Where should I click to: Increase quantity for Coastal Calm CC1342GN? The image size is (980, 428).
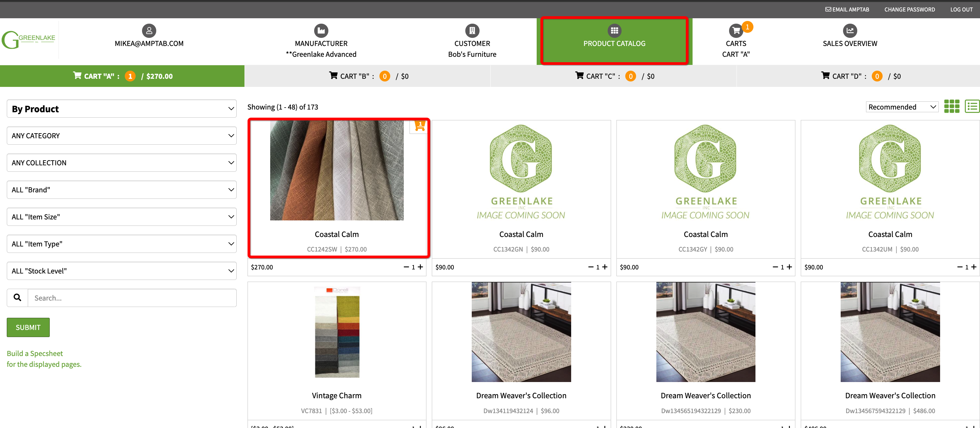605,267
